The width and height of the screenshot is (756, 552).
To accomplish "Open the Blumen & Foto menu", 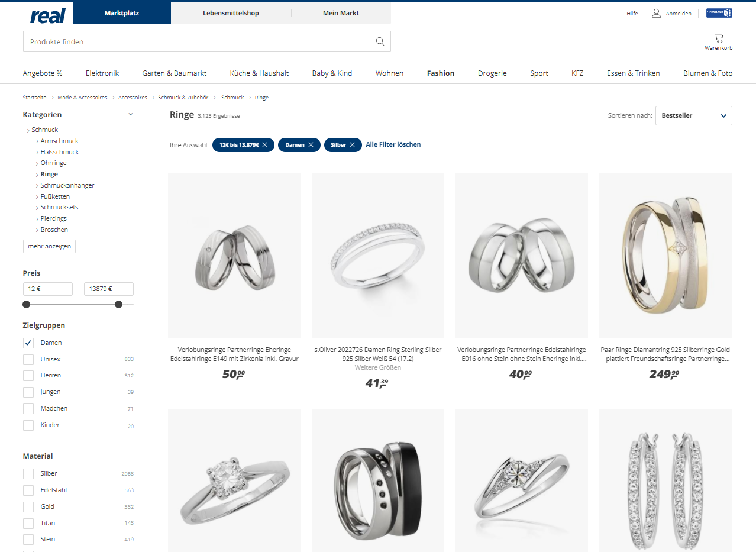I will tap(707, 73).
